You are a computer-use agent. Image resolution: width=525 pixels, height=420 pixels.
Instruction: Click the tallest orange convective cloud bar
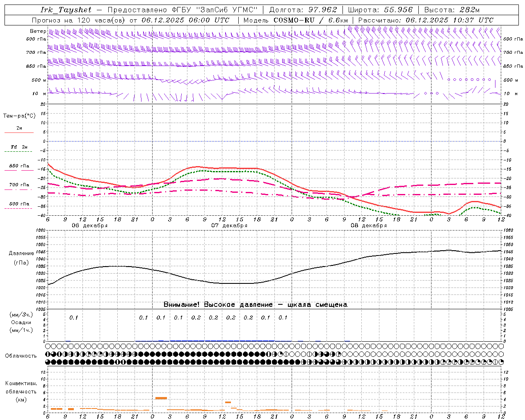pos(161,398)
